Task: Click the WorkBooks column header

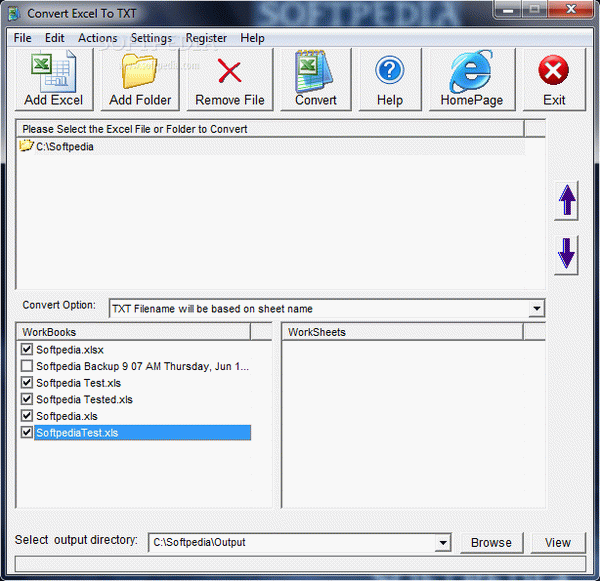Action: click(x=134, y=332)
